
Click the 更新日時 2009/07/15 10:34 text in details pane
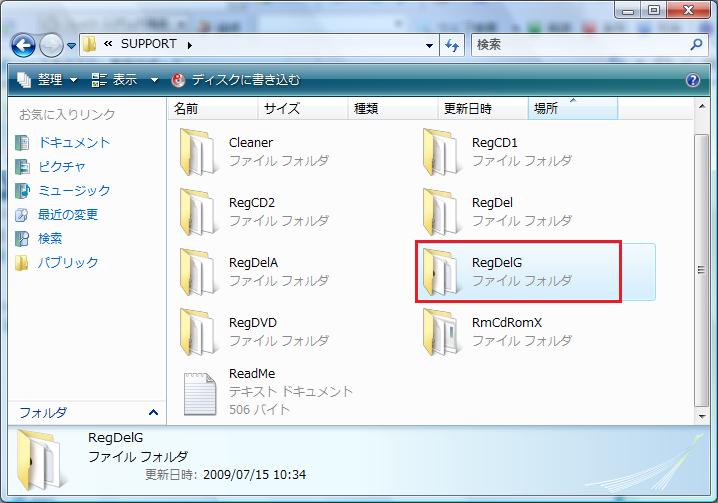(x=225, y=474)
